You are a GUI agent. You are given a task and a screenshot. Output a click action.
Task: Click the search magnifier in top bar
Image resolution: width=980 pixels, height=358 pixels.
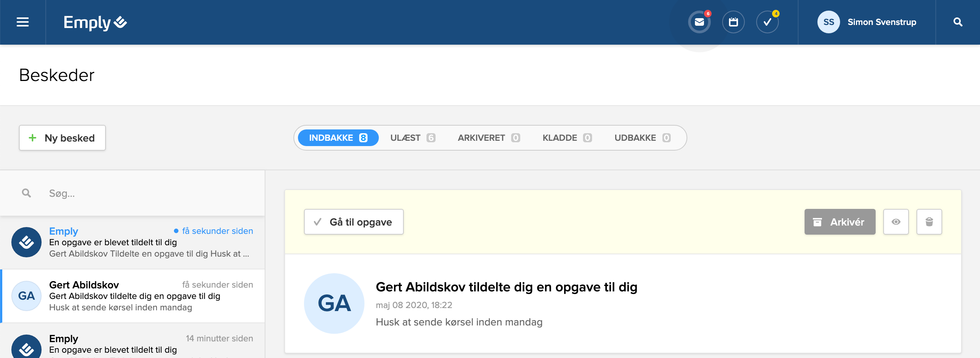pyautogui.click(x=958, y=22)
